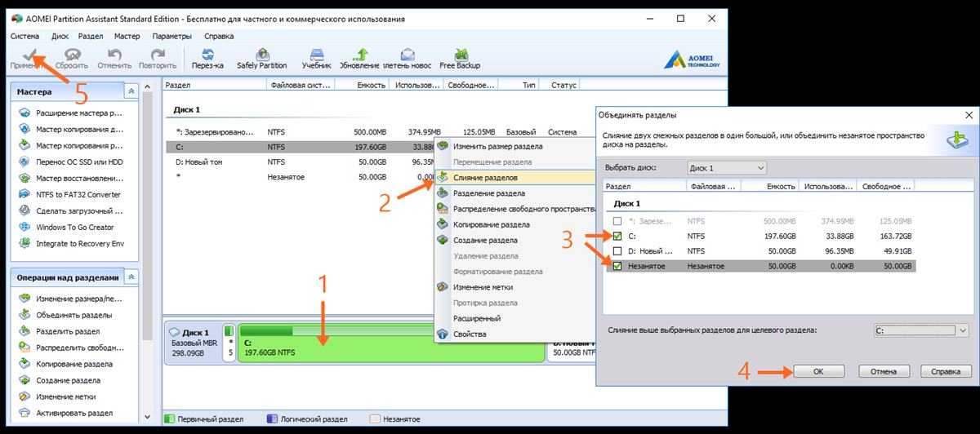Screen dimensions: 980x434
Task: Check the D: Новый том checkbox
Action: click(617, 250)
